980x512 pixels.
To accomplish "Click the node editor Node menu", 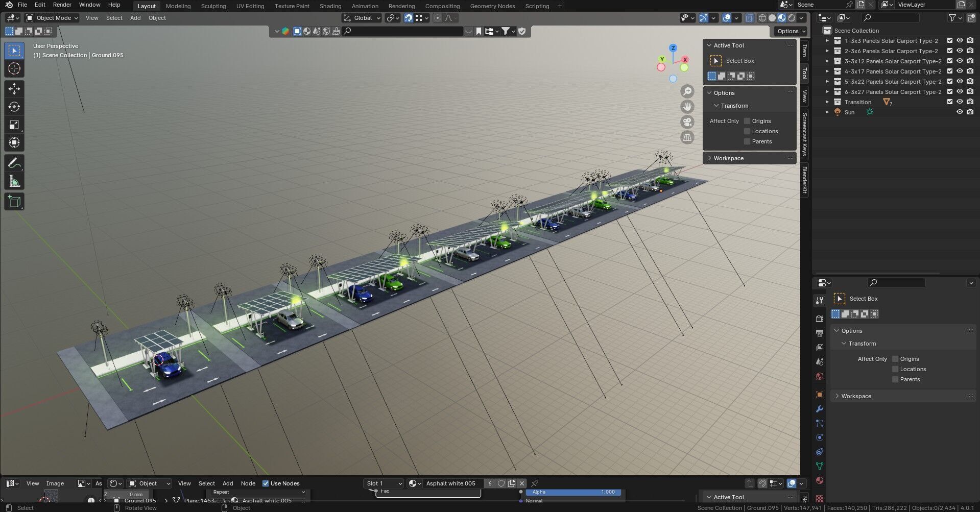I will (248, 483).
